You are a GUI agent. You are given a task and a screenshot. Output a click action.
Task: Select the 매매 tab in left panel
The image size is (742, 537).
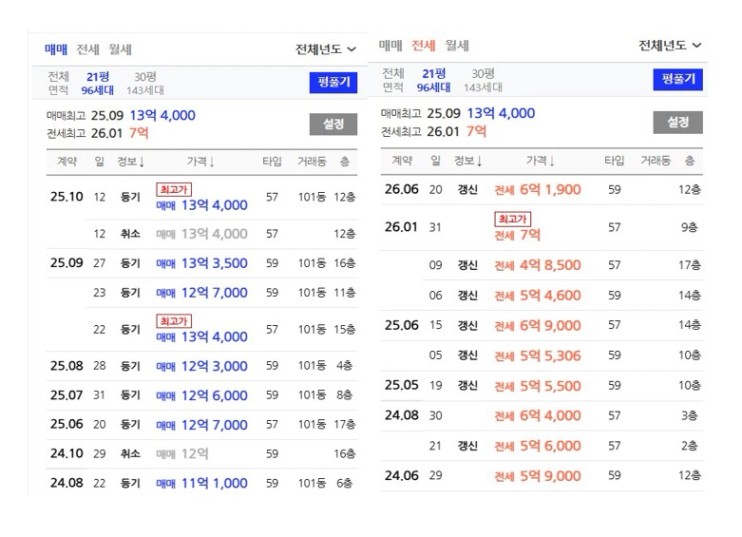56,49
